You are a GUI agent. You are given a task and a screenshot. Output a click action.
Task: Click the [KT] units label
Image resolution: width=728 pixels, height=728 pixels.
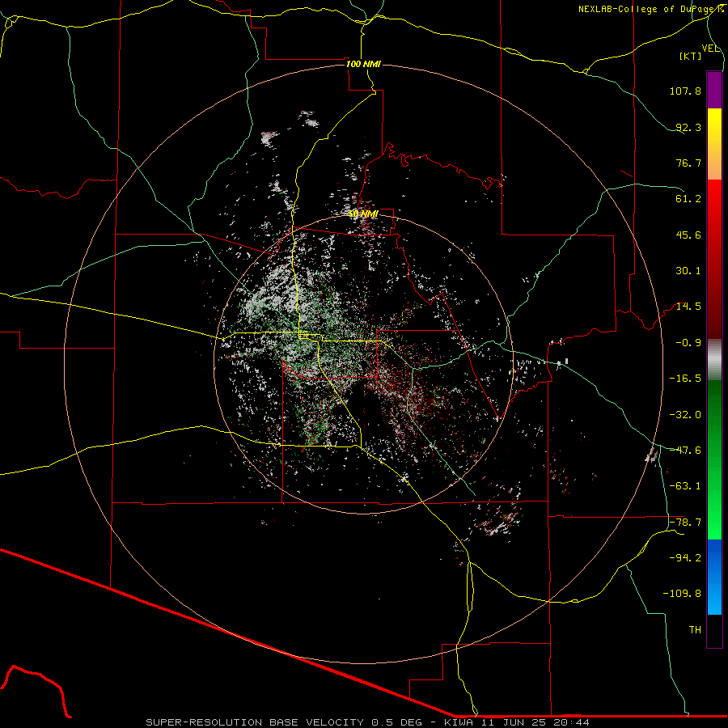coord(691,56)
